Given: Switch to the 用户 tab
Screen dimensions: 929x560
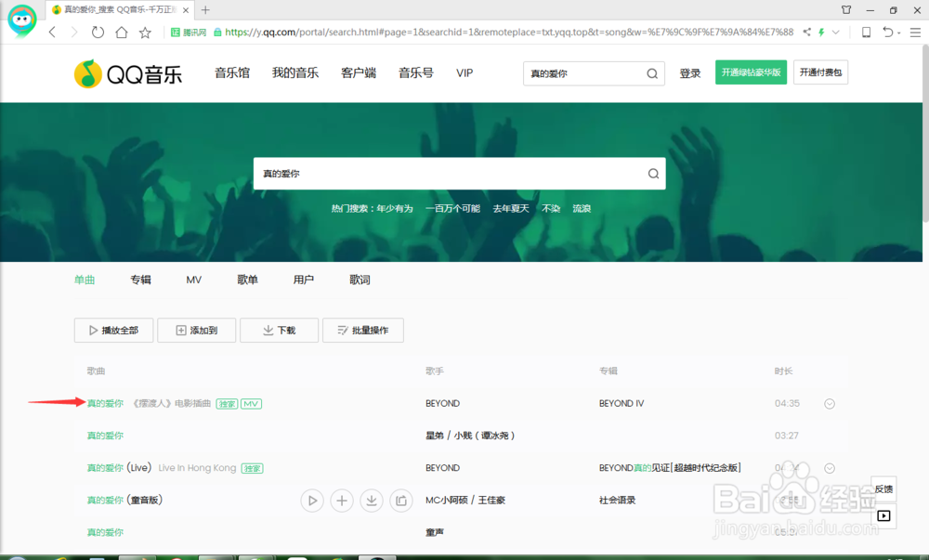Looking at the screenshot, I should click(304, 280).
